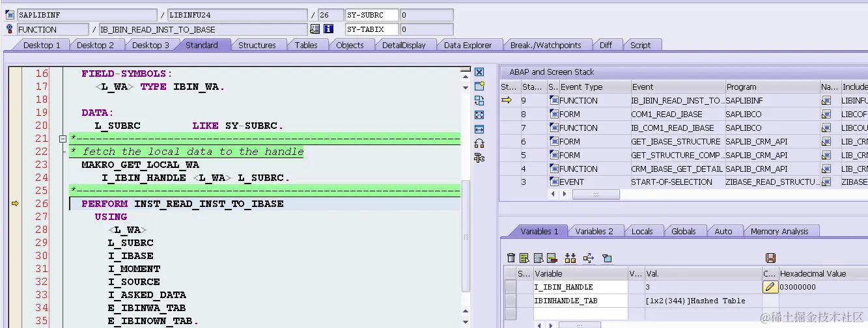This screenshot has height=328, width=868.
Task: Click the list icon with red bar
Action: click(552, 258)
